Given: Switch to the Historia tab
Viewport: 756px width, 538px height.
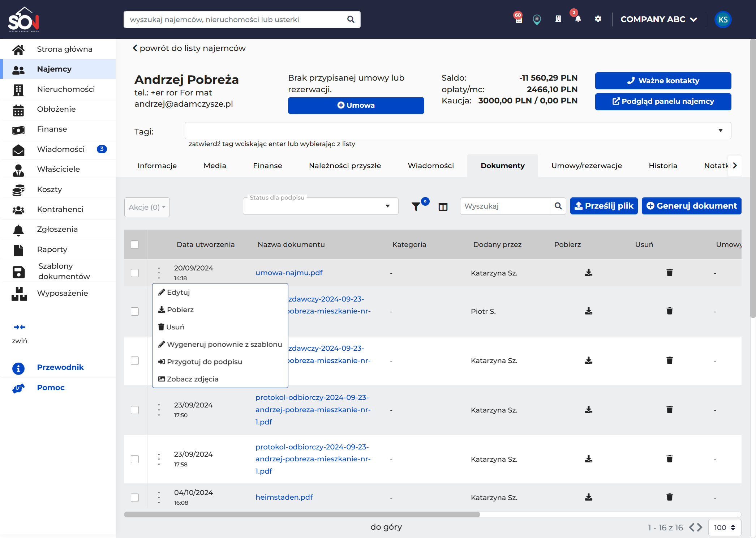Looking at the screenshot, I should pos(663,166).
